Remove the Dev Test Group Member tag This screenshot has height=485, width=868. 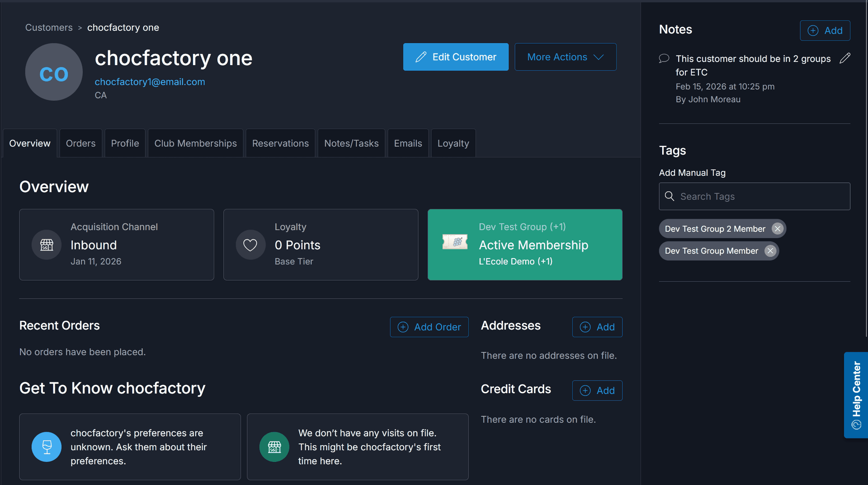click(770, 251)
